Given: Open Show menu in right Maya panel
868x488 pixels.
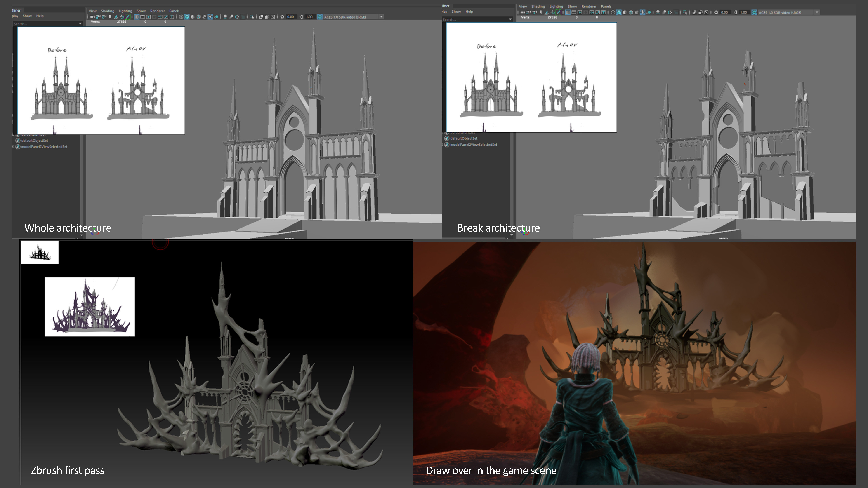Looking at the screenshot, I should (572, 6).
